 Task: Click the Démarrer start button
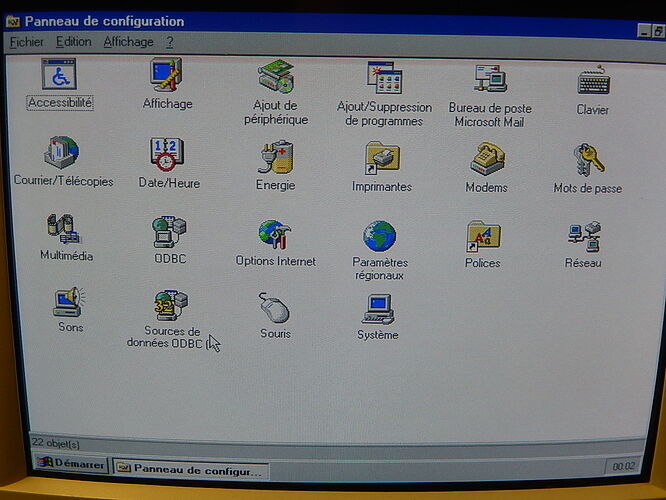71,464
